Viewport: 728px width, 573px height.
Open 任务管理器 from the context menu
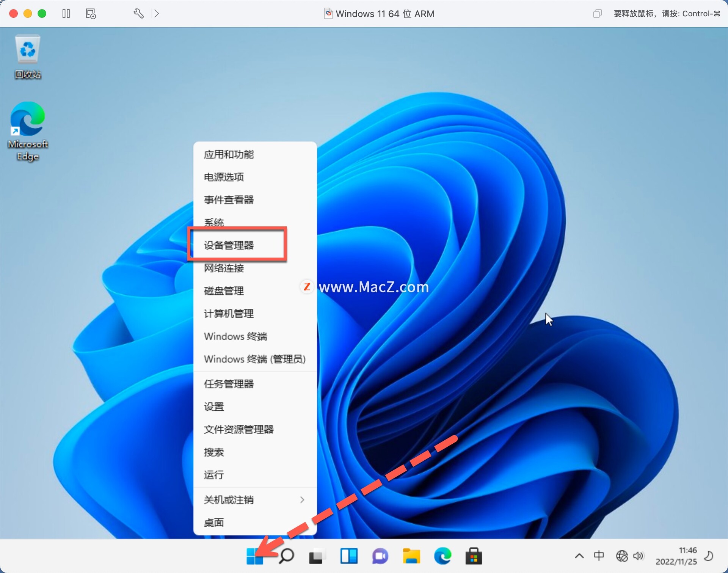pyautogui.click(x=229, y=384)
